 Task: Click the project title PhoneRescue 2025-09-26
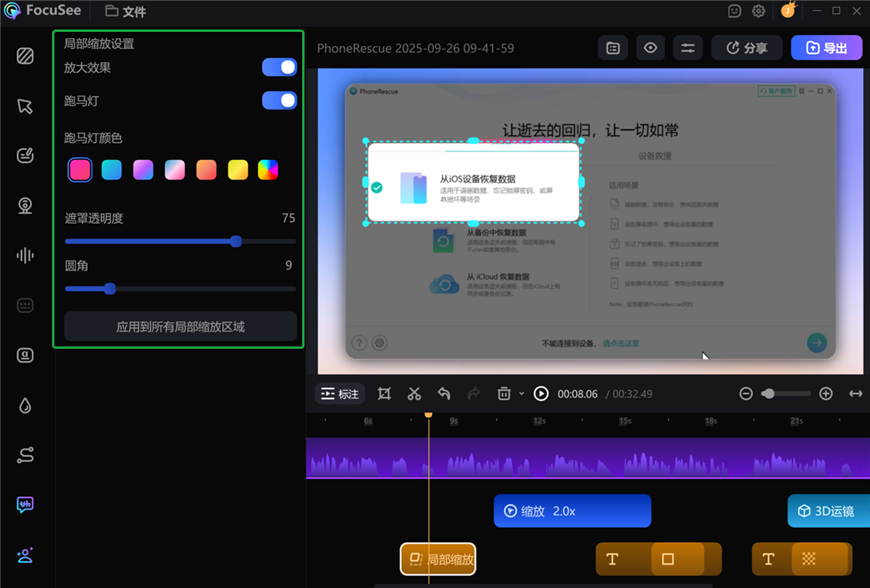[x=416, y=48]
